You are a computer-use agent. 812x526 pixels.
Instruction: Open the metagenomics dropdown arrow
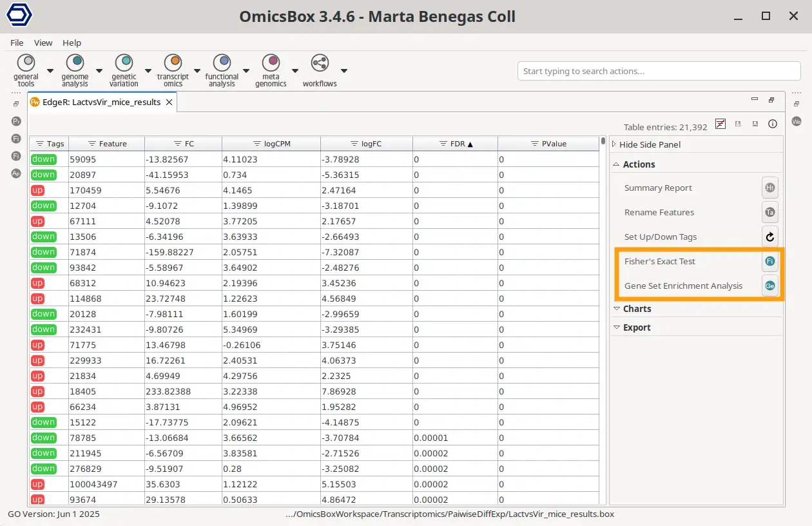coord(295,71)
